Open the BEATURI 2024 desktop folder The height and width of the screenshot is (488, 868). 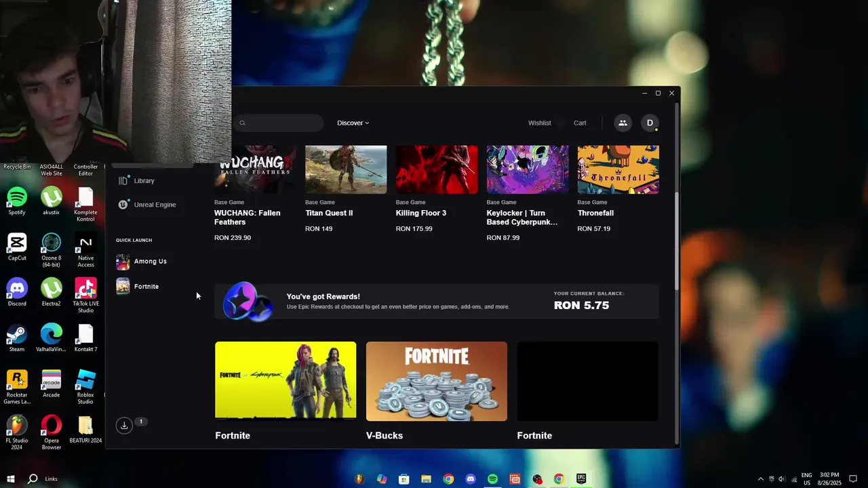pos(85,429)
